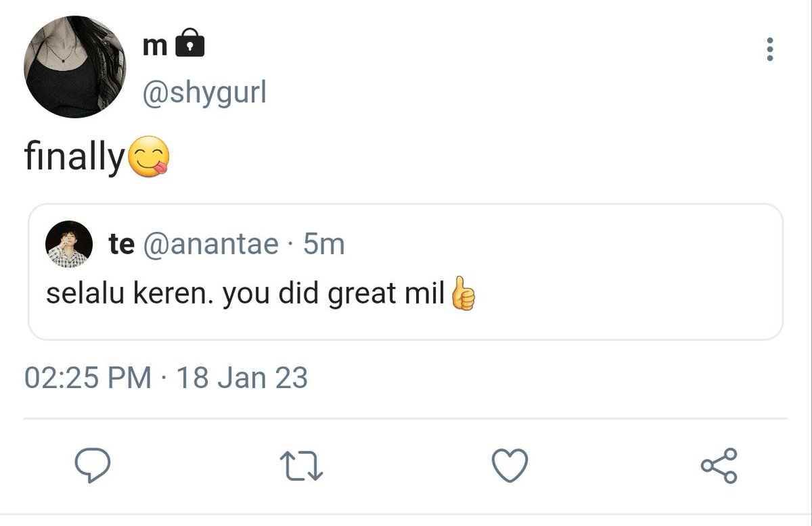Open the share icon options
The width and height of the screenshot is (812, 526).
point(719,466)
